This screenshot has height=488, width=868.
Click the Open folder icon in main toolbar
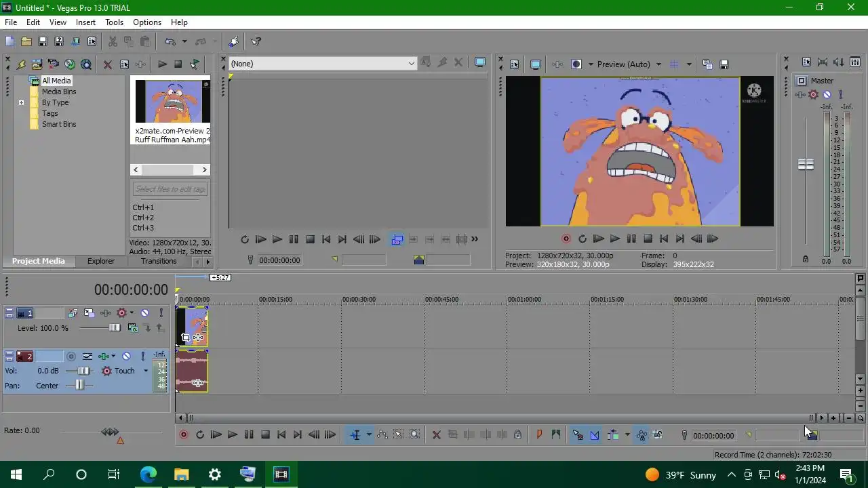coord(26,41)
